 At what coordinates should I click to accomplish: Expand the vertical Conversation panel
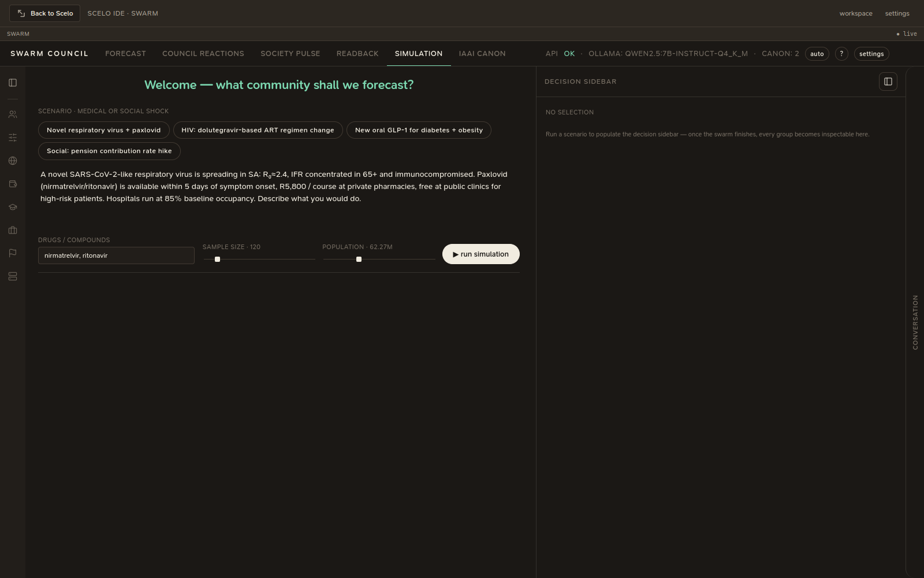pyautogui.click(x=915, y=323)
